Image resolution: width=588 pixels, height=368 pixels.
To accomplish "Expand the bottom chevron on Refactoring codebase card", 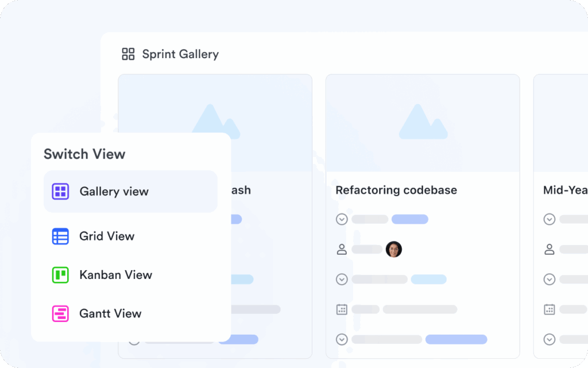I will pyautogui.click(x=342, y=339).
